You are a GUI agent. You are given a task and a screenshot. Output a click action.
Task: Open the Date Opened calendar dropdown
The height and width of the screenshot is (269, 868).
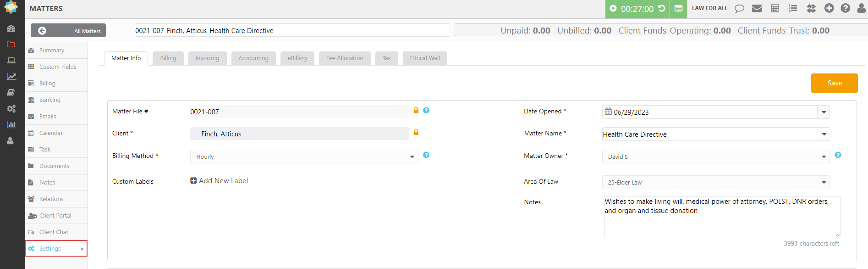point(824,112)
